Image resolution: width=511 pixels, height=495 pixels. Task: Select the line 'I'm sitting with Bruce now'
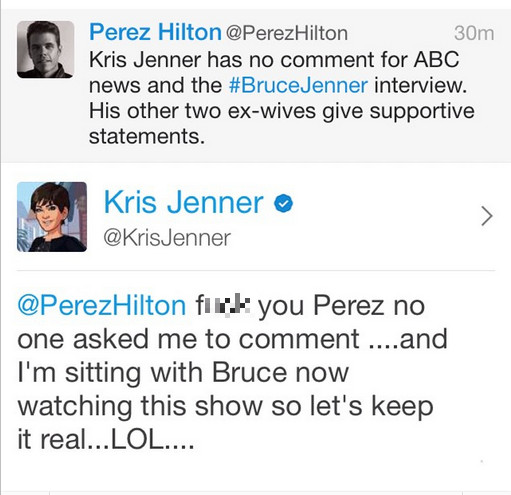point(183,372)
